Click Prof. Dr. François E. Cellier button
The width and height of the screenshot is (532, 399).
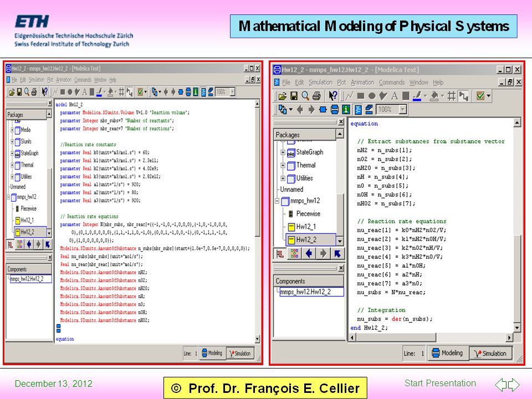click(x=265, y=388)
